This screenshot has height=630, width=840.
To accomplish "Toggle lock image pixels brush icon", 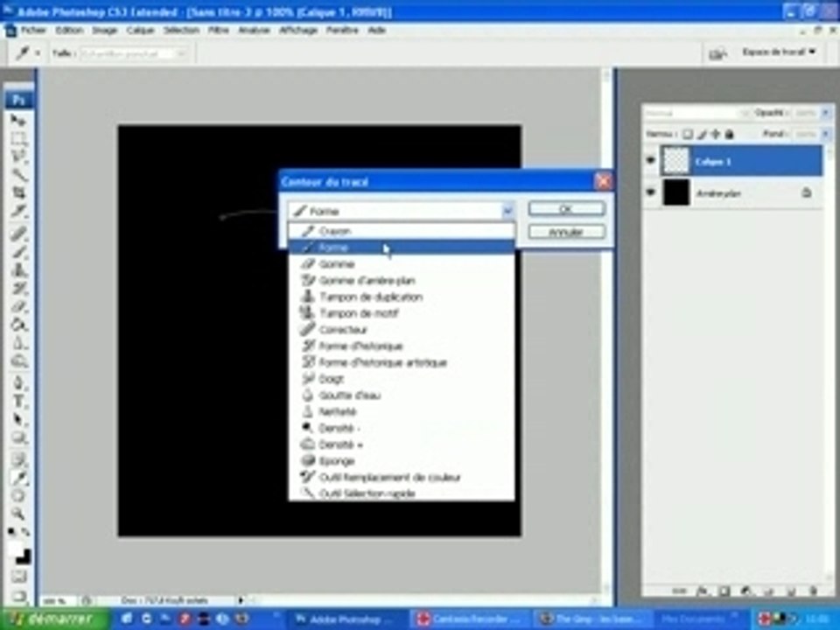I will coord(702,134).
